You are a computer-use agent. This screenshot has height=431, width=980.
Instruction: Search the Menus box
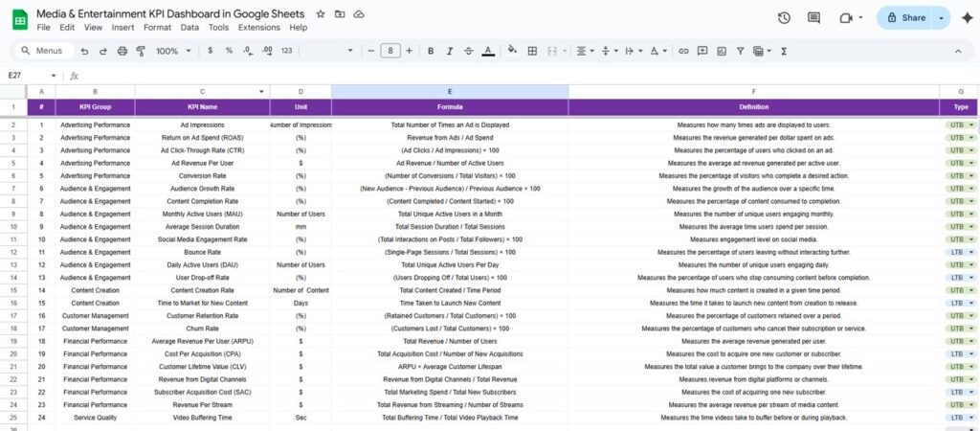click(42, 52)
